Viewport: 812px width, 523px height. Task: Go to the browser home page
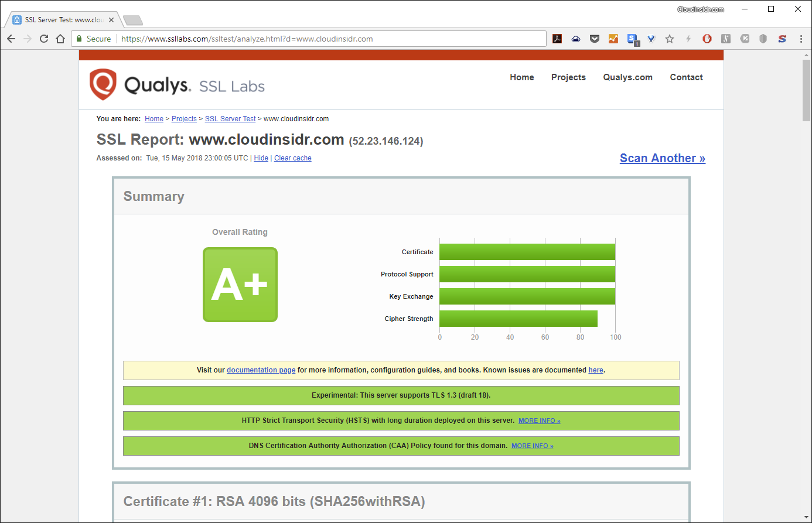click(x=60, y=39)
